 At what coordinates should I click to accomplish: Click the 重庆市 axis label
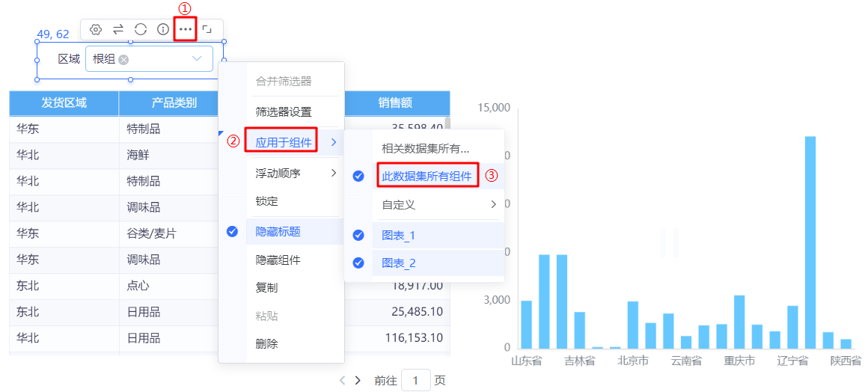coord(739,361)
